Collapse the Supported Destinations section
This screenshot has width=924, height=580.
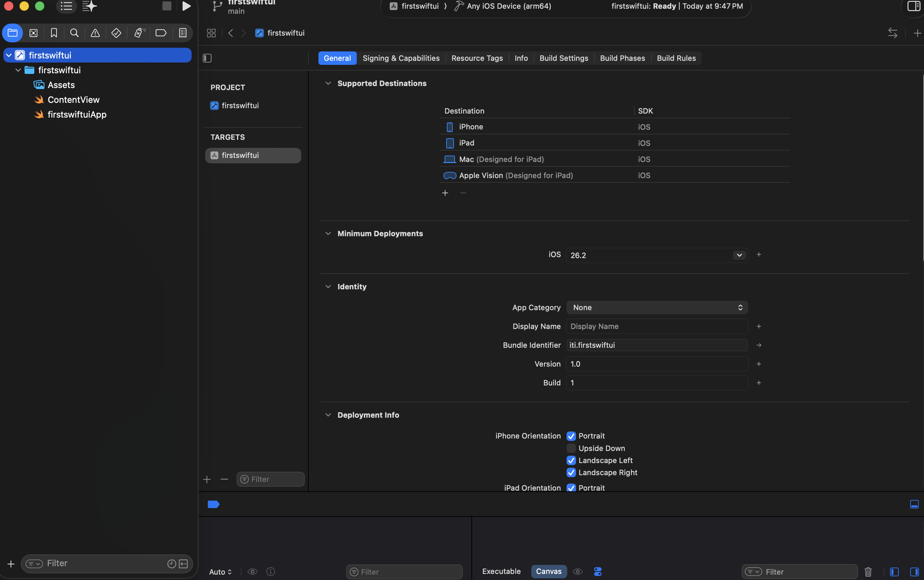tap(328, 83)
